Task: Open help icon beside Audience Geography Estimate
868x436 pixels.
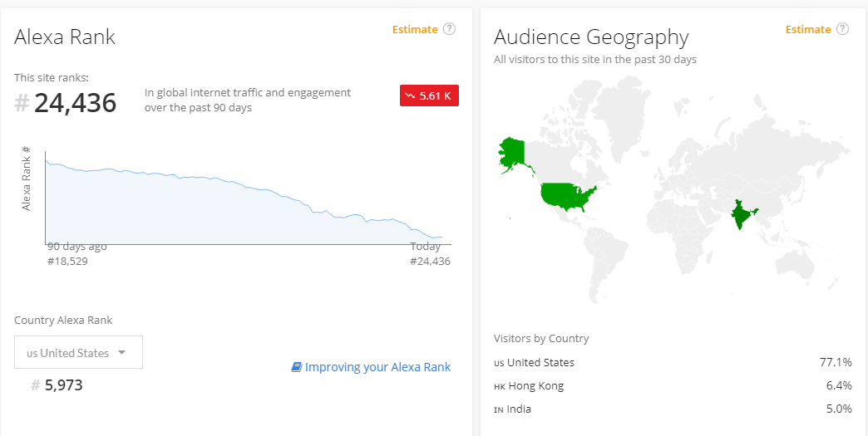Action: [842, 29]
